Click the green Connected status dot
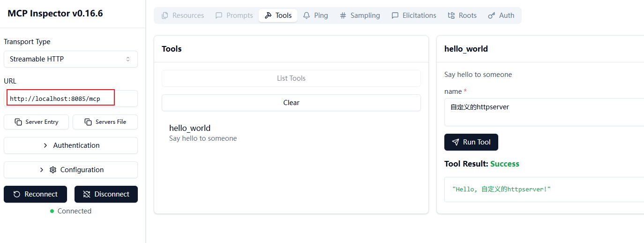Viewport: 644px width, 243px height. coord(52,211)
